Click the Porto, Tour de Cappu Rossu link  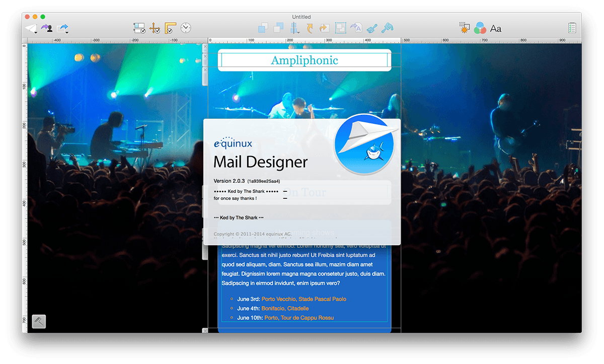pos(299,318)
